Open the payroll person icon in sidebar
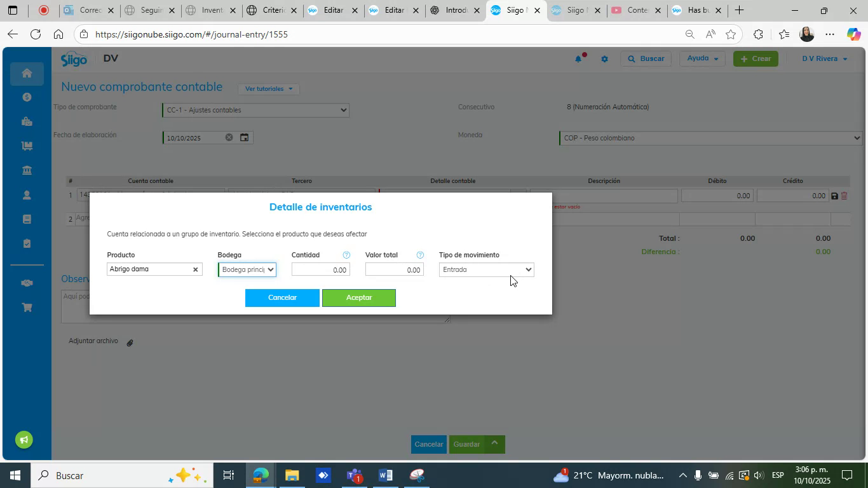This screenshot has width=868, height=488. click(27, 195)
